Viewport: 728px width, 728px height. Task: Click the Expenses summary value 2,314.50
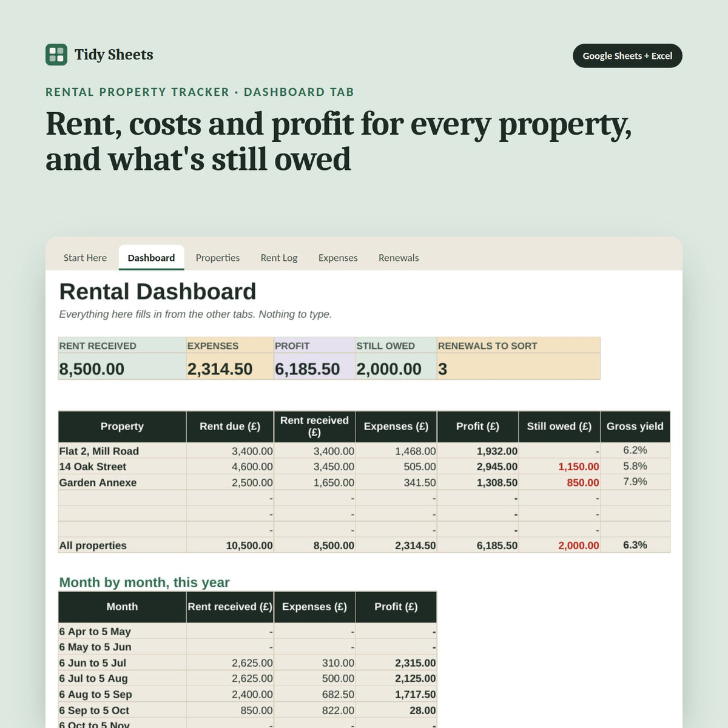point(220,369)
